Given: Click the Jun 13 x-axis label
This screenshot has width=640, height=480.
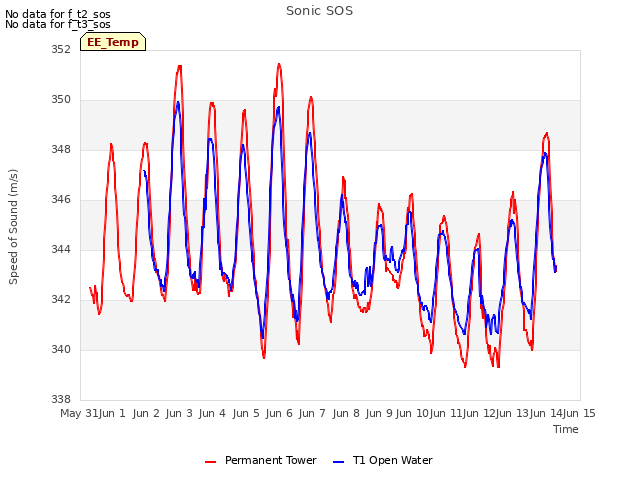Looking at the screenshot, I should [x=512, y=413].
